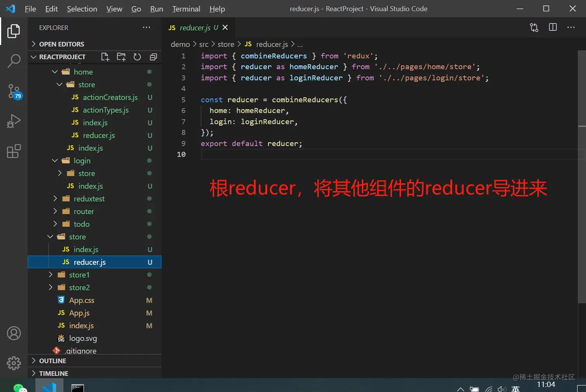Viewport: 586px width, 392px height.
Task: Open the Run and Debug view
Action: pos(14,121)
